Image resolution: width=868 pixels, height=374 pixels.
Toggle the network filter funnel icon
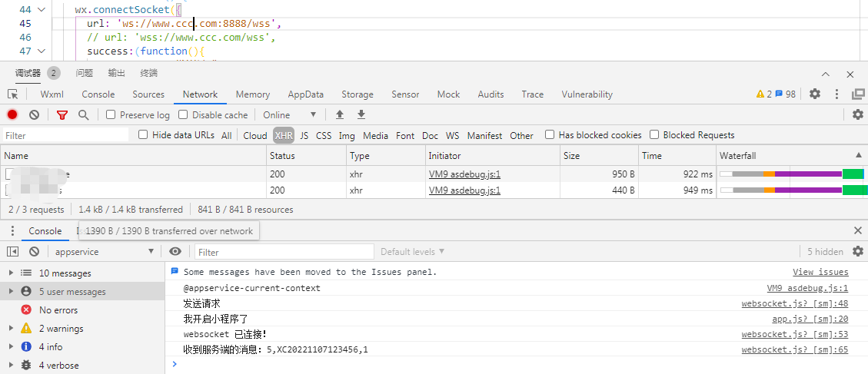point(62,115)
